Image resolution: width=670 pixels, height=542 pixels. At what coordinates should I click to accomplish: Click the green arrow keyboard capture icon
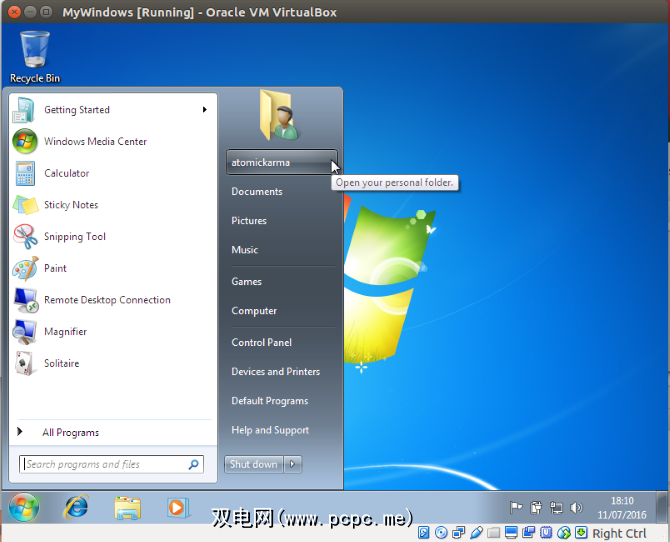(581, 533)
